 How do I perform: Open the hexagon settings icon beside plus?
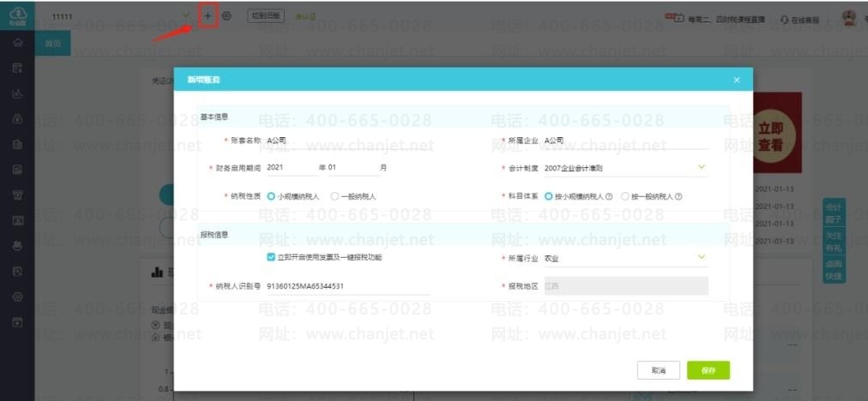pyautogui.click(x=226, y=16)
